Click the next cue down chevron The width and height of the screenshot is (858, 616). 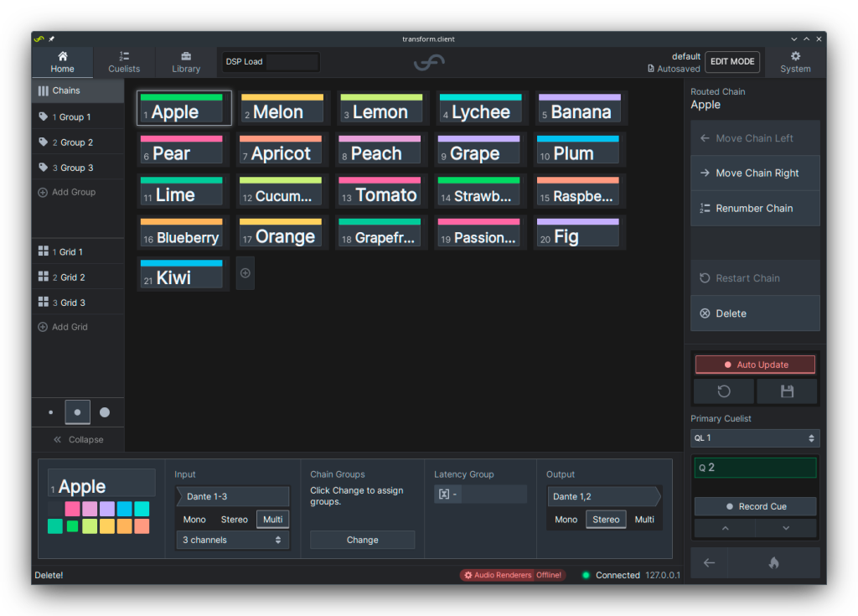click(x=786, y=528)
